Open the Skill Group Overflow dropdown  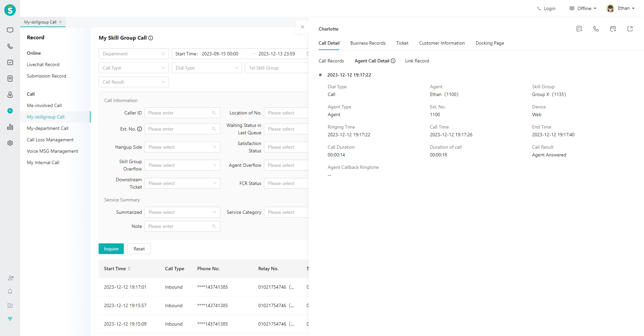182,165
